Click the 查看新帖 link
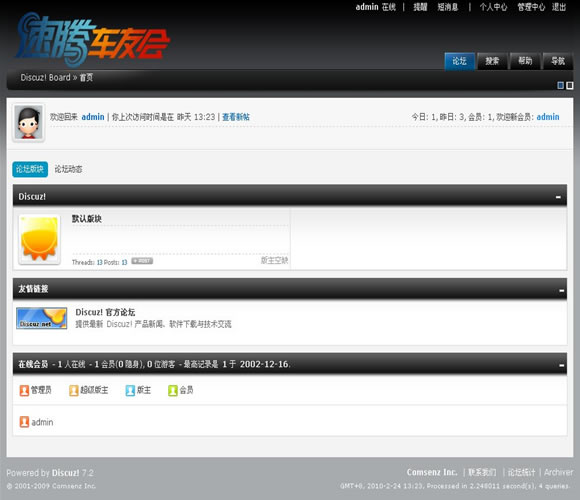The width and height of the screenshot is (580, 500). coord(236,117)
